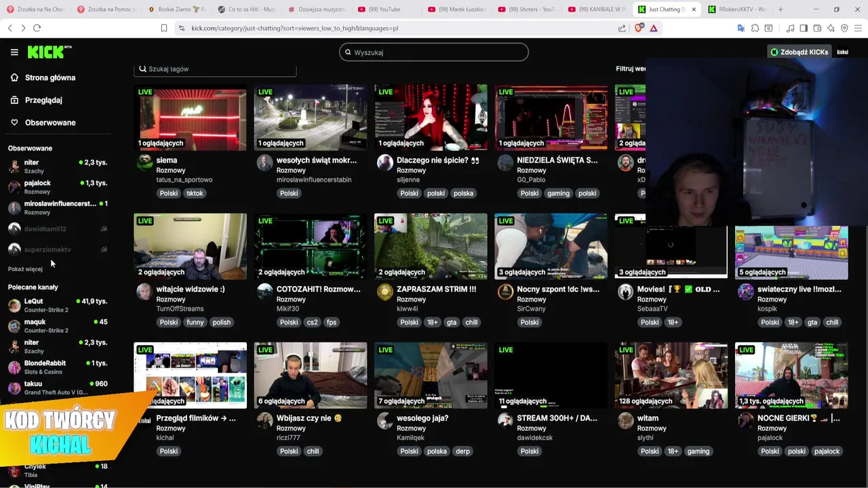Open the Przeglądaj menu item
868x488 pixels.
(x=43, y=100)
